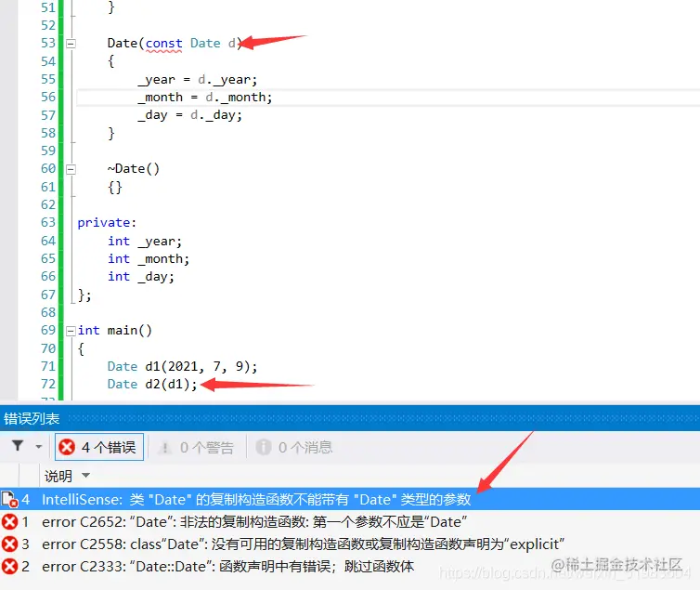
Task: Click the IntelliSense document error icon
Action: (9, 499)
